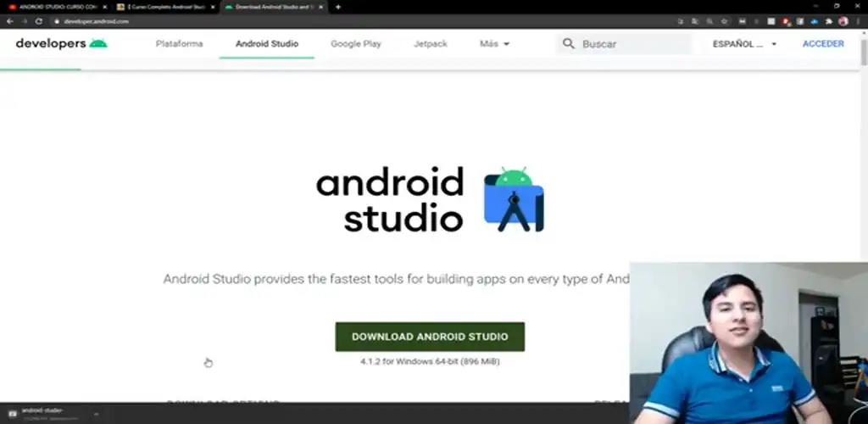
Task: Click the Android Studio provides fastest tools text
Action: click(x=397, y=279)
